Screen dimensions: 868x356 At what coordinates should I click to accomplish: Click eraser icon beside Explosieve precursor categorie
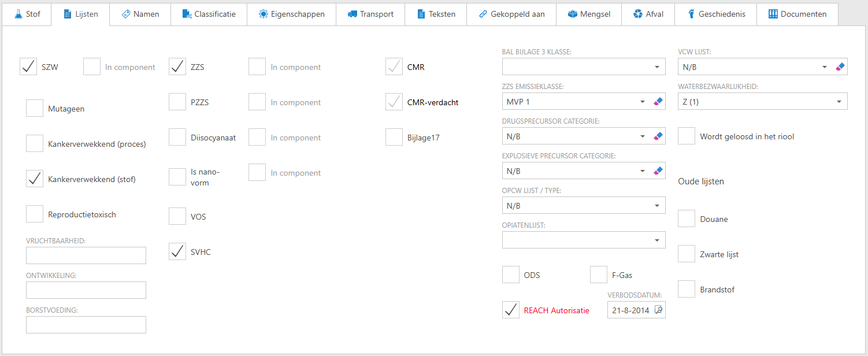click(x=658, y=171)
